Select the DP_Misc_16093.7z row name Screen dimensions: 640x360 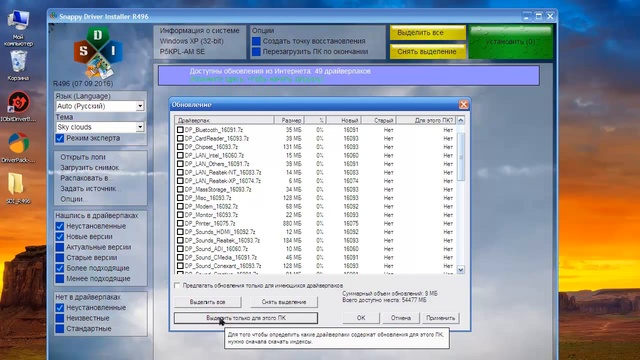[x=208, y=198]
